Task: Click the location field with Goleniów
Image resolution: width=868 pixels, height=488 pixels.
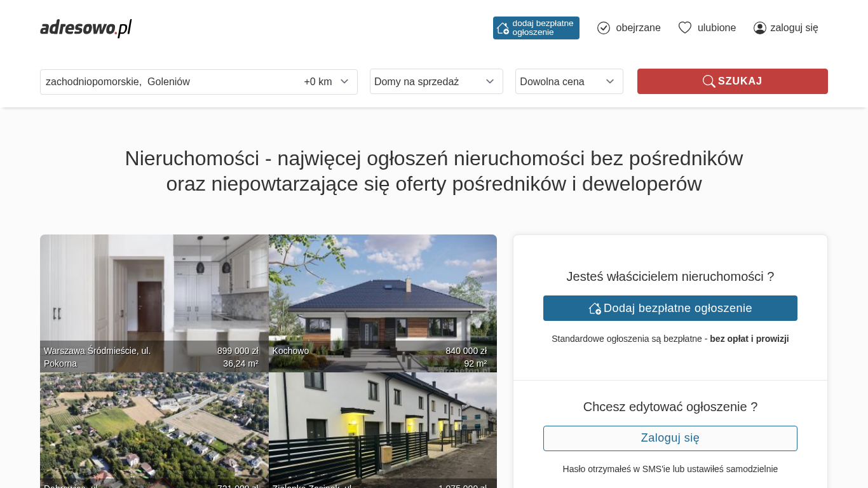Action: coord(165,81)
